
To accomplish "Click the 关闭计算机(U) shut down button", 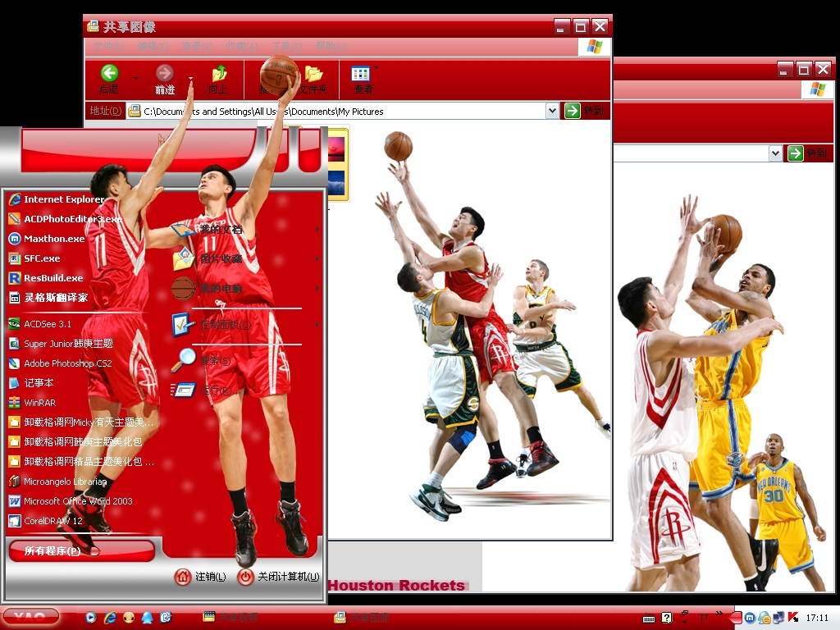I will click(x=278, y=577).
